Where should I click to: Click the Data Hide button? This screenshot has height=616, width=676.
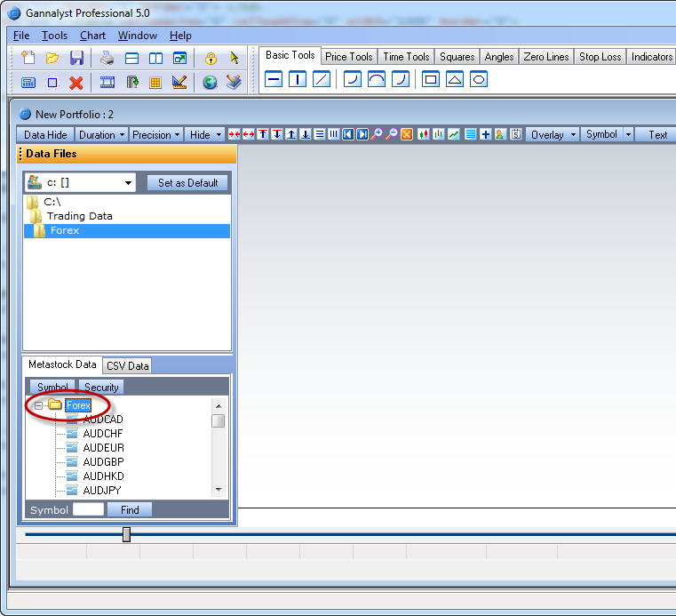tap(45, 134)
